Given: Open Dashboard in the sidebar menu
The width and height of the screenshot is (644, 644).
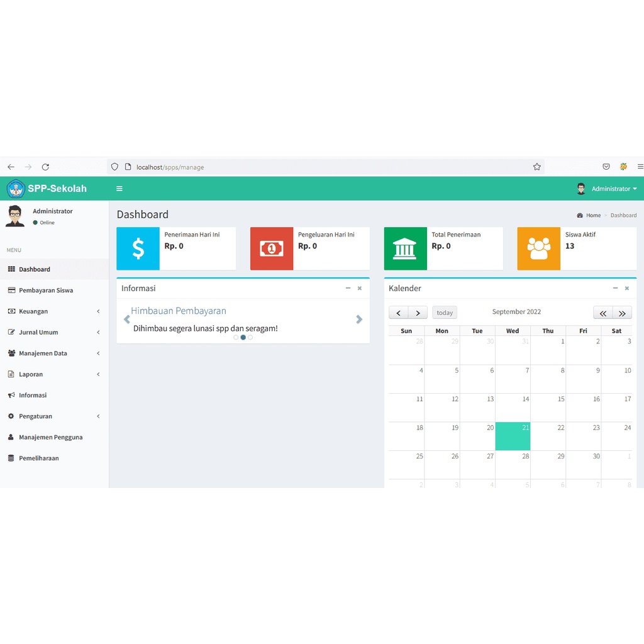Looking at the screenshot, I should 54,269.
